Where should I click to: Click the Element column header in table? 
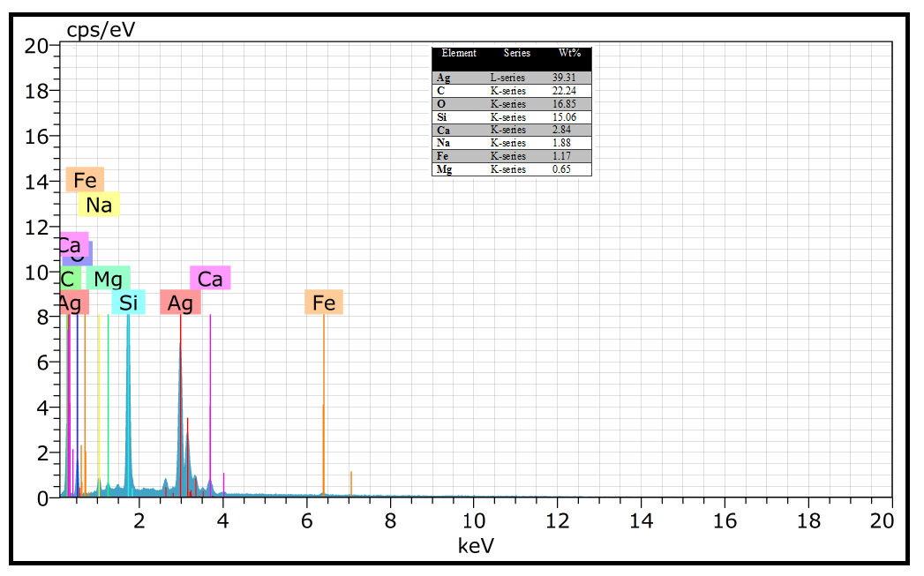click(459, 54)
